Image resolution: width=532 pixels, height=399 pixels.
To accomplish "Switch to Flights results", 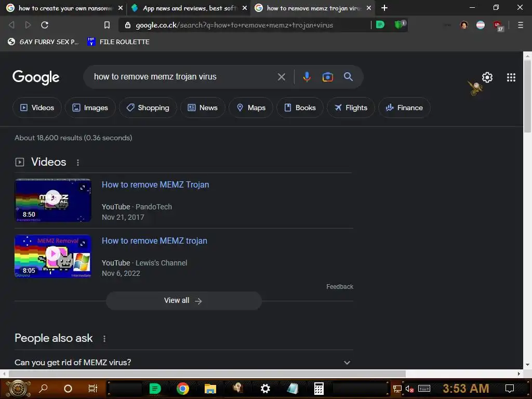I will click(x=351, y=108).
